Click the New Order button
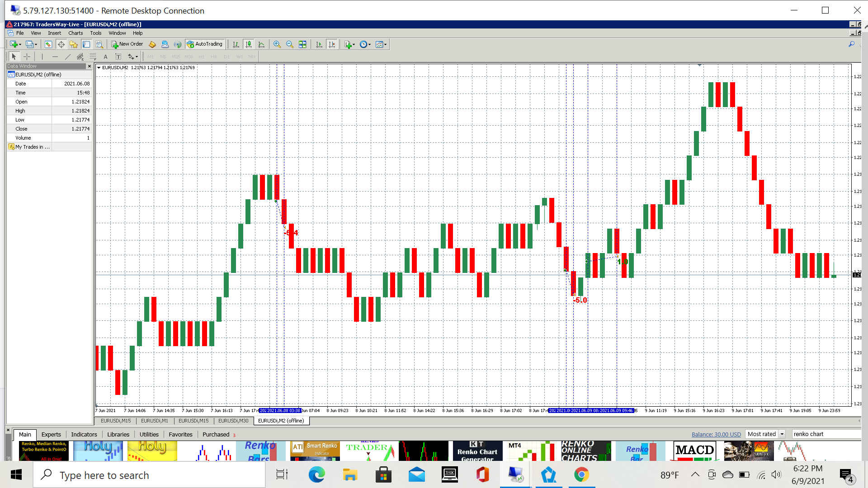 click(x=127, y=44)
